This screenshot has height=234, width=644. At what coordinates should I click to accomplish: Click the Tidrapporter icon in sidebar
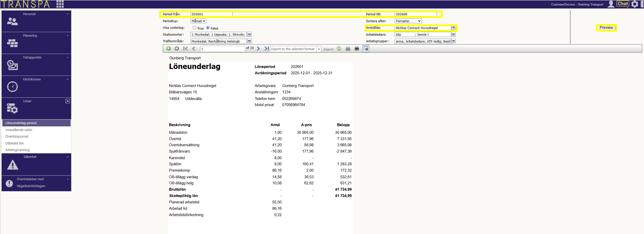12,65
